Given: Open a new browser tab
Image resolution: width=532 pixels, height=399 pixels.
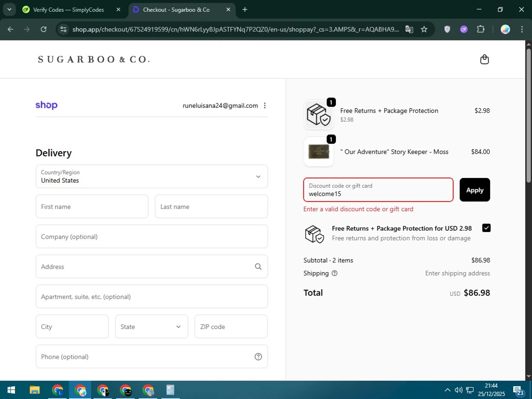Looking at the screenshot, I should (245, 10).
